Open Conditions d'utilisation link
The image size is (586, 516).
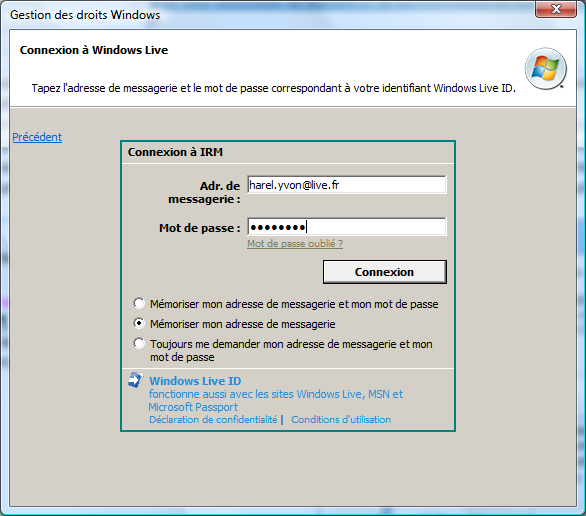[x=341, y=420]
